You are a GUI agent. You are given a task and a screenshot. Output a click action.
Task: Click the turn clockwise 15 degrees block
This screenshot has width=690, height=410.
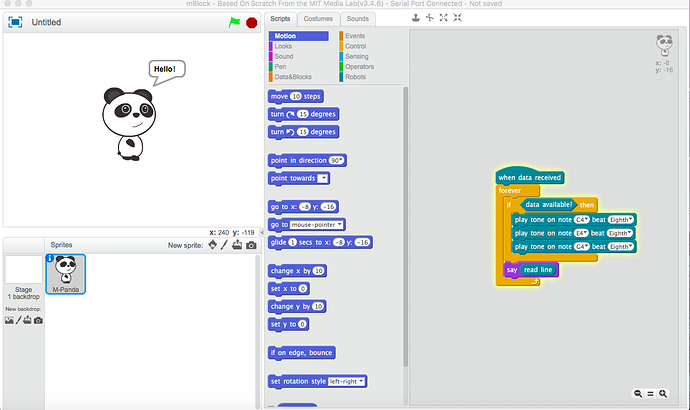click(277, 114)
